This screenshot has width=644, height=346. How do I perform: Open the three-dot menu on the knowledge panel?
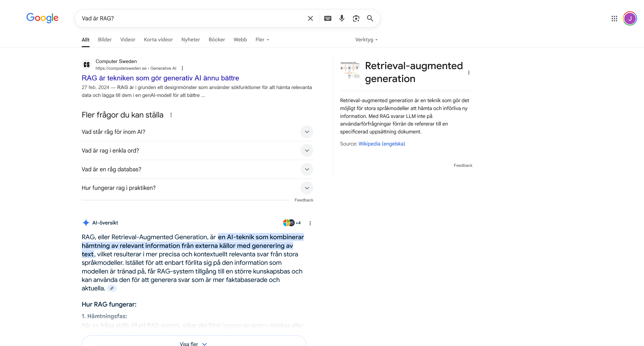[x=469, y=72]
